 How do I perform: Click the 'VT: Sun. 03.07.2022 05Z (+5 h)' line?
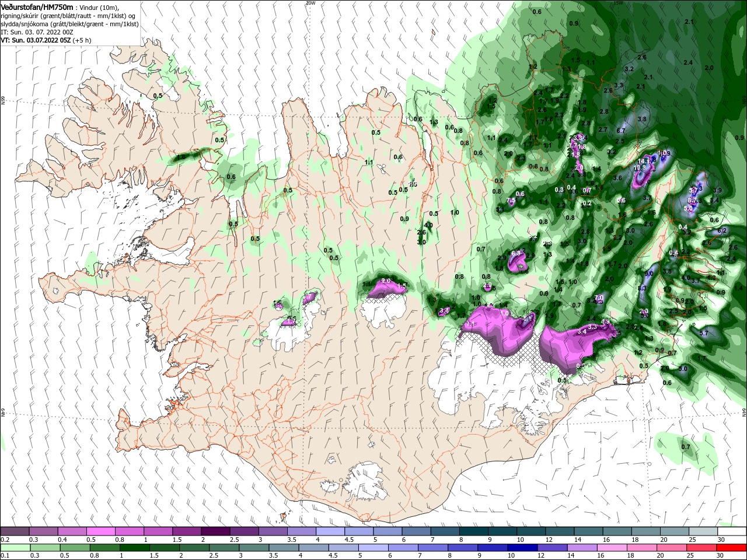point(46,40)
